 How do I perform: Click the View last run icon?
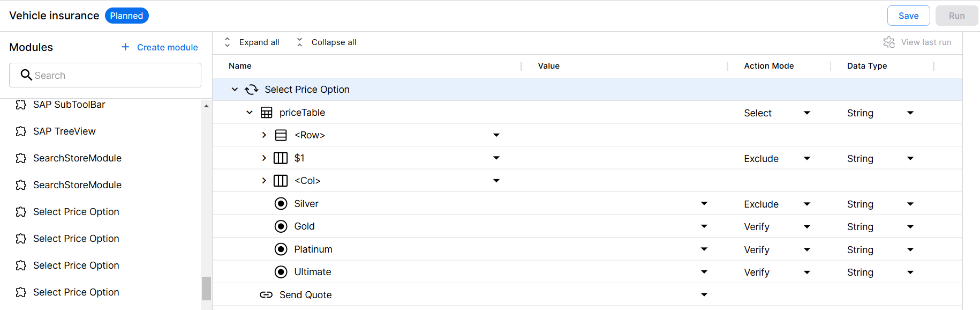point(889,42)
